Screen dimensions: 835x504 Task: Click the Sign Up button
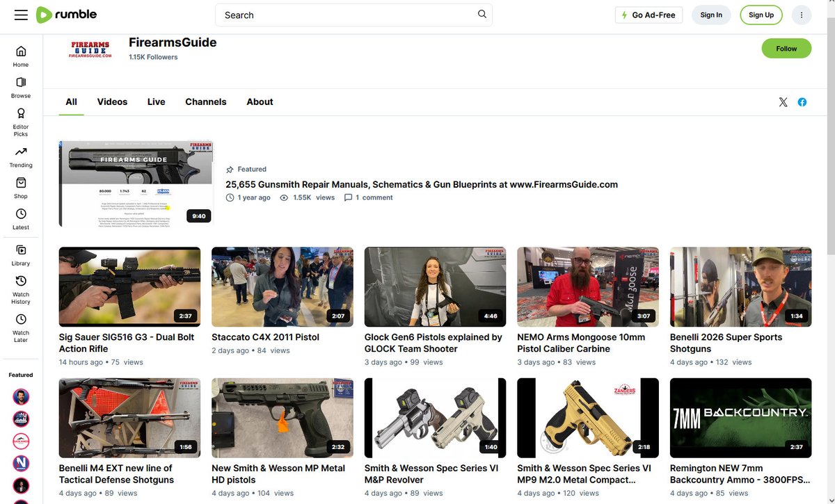pyautogui.click(x=761, y=15)
